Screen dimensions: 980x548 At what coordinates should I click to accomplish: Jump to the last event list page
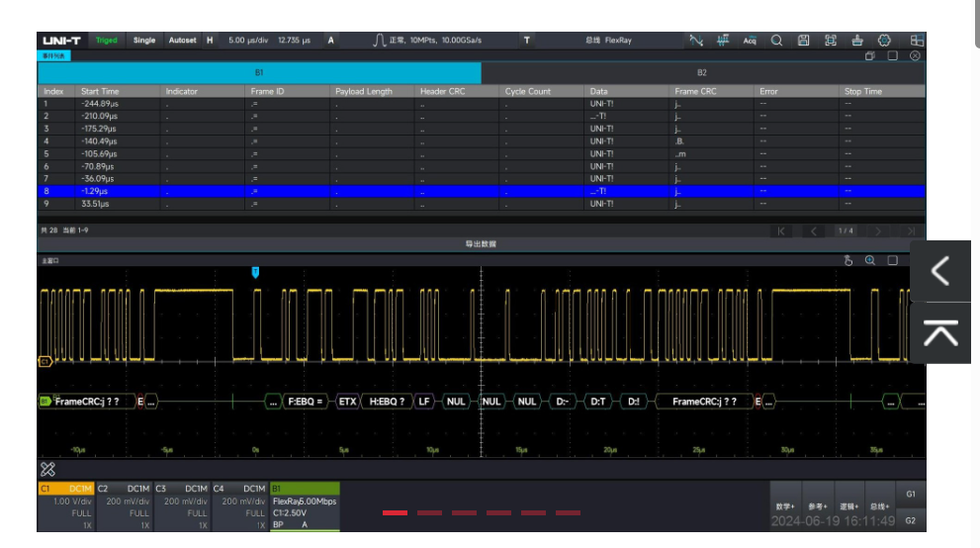pos(911,231)
